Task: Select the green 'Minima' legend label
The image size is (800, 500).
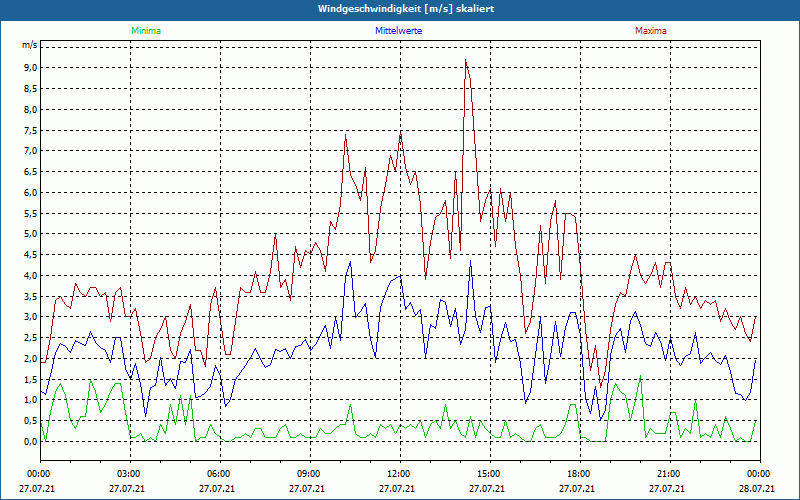Action: point(146,31)
